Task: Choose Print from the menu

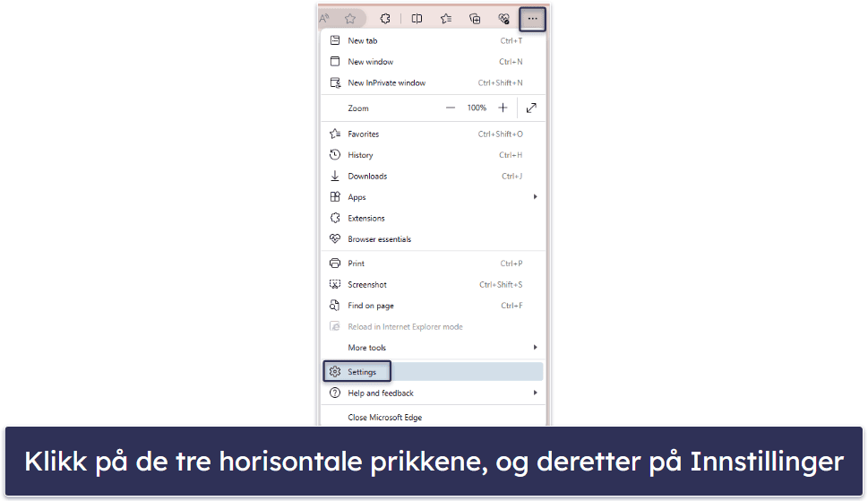Action: pyautogui.click(x=433, y=263)
